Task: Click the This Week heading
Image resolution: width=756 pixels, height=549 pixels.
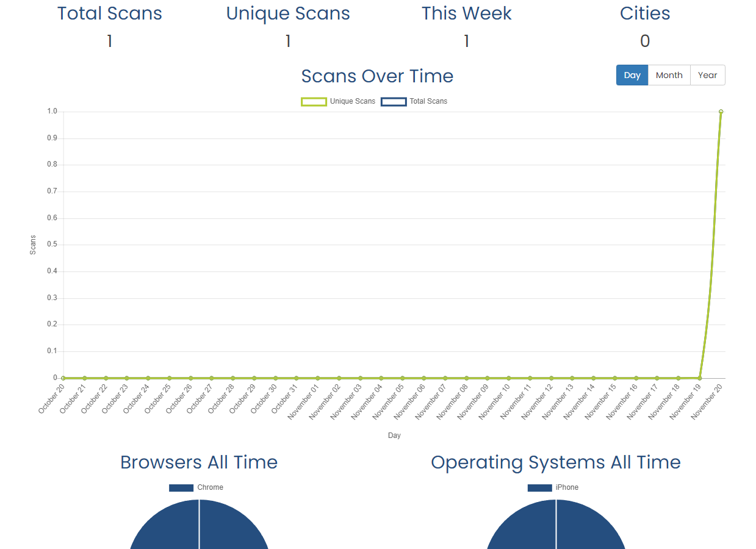Action: [467, 13]
